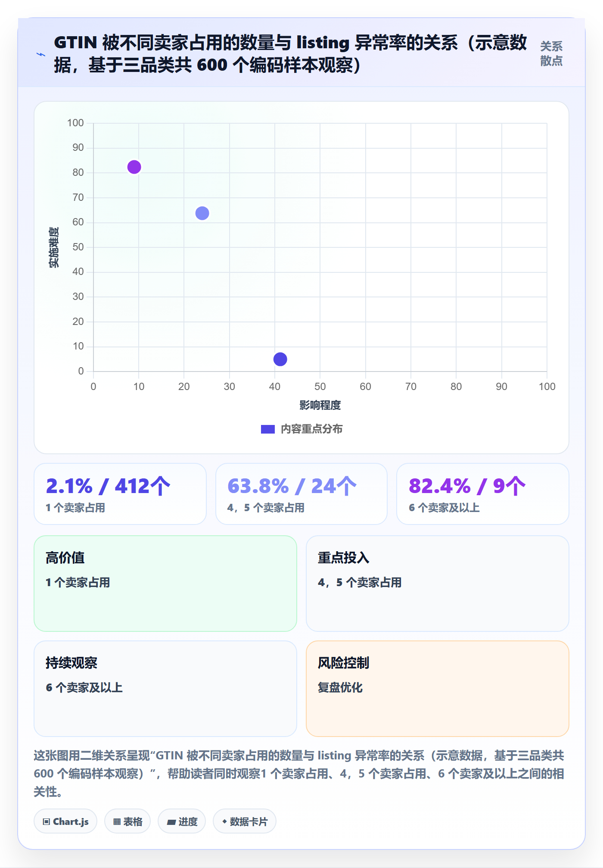Click the 进度 tag chip
This screenshot has height=868, width=603.
pyautogui.click(x=182, y=821)
